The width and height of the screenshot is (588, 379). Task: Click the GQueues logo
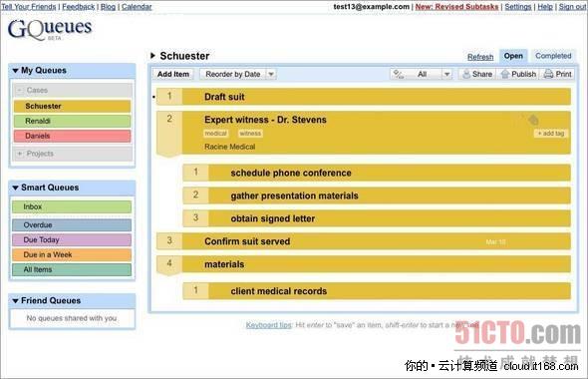tap(50, 29)
